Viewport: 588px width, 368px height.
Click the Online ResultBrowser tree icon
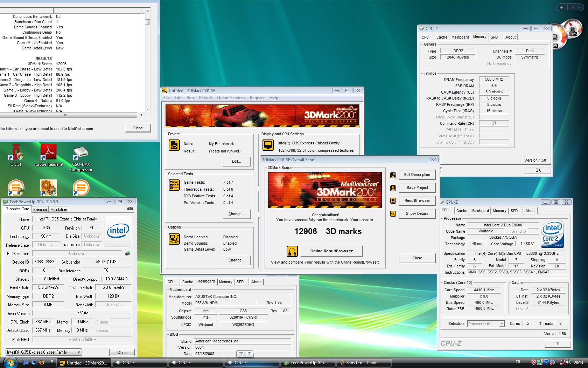[x=292, y=251]
